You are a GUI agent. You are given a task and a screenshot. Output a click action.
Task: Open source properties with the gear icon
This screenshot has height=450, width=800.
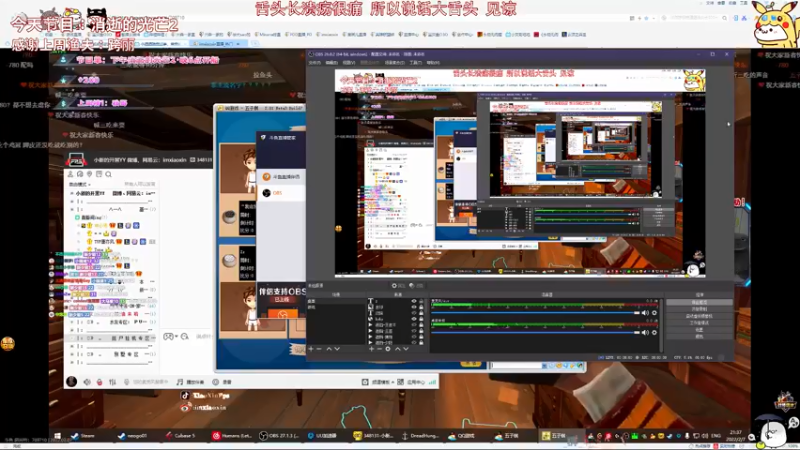point(388,349)
